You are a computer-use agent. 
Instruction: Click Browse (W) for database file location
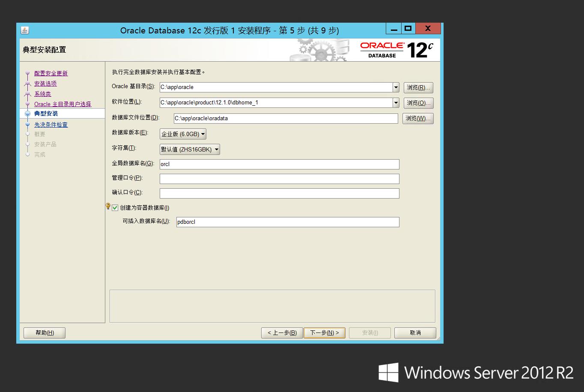tap(418, 118)
